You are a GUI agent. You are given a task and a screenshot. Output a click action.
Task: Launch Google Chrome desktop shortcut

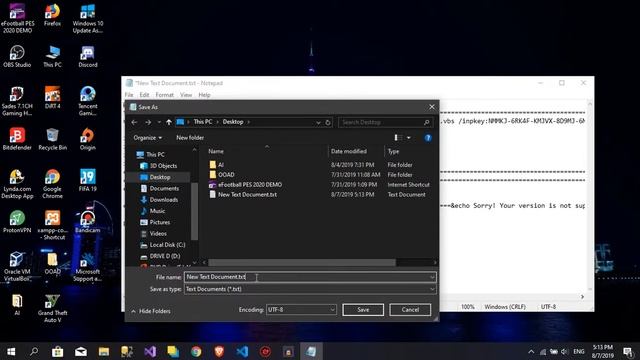pos(52,184)
